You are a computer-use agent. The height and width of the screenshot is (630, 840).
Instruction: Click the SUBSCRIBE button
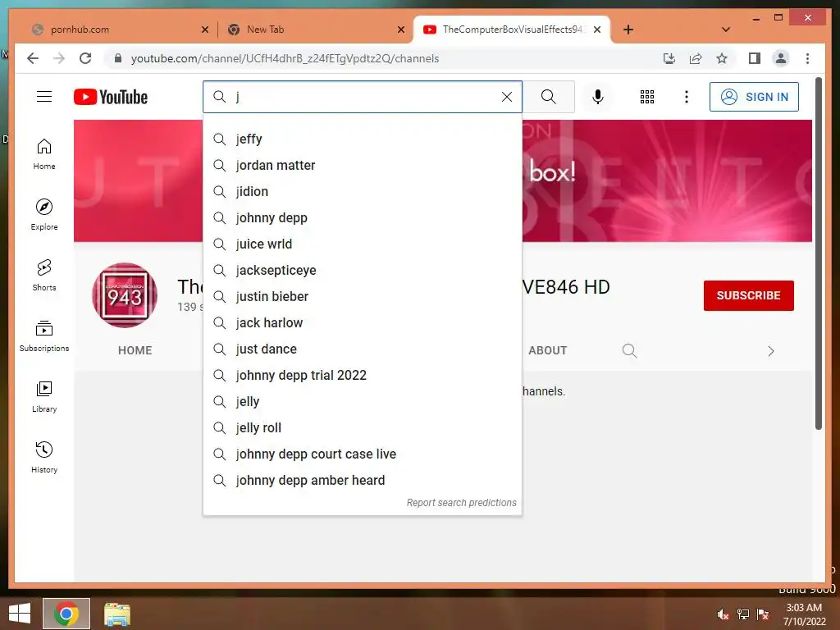[x=748, y=295]
